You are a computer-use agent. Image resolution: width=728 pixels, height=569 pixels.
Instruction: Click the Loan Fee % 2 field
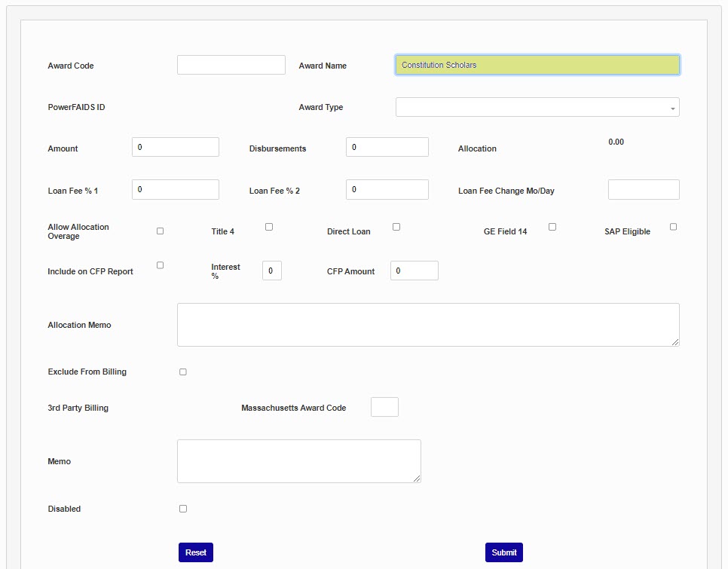[387, 189]
